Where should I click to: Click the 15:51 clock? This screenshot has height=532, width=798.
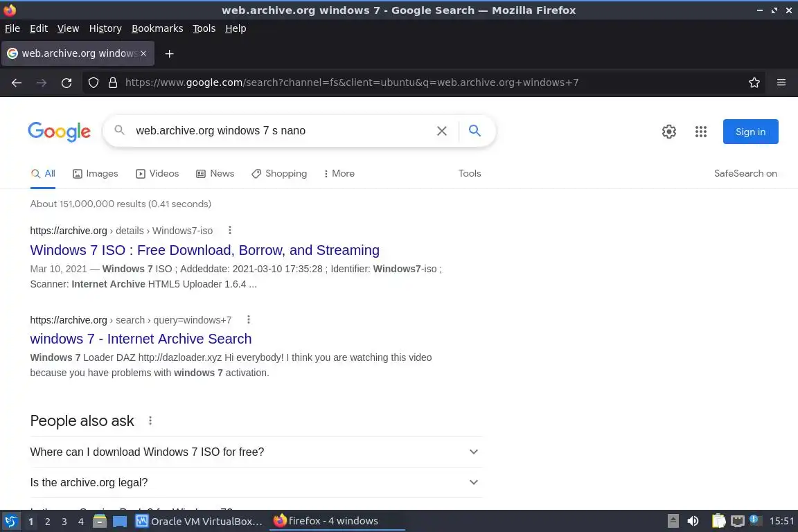(x=781, y=521)
